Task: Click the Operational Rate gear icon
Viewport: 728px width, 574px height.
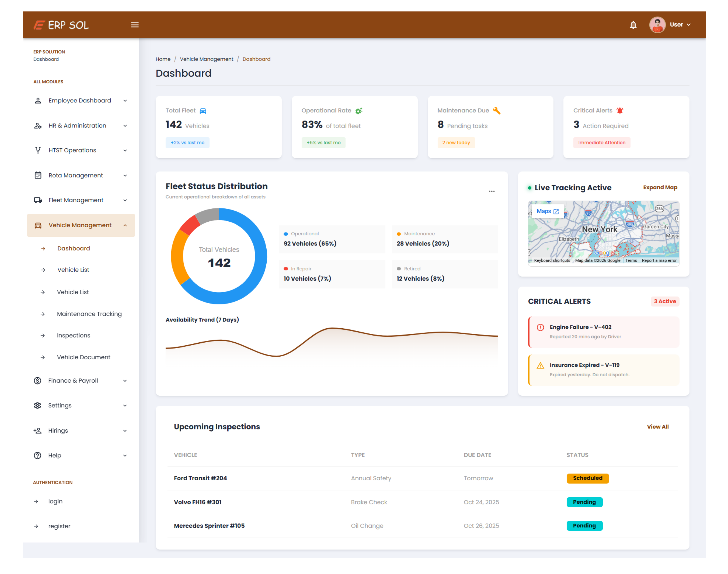Action: pyautogui.click(x=359, y=111)
